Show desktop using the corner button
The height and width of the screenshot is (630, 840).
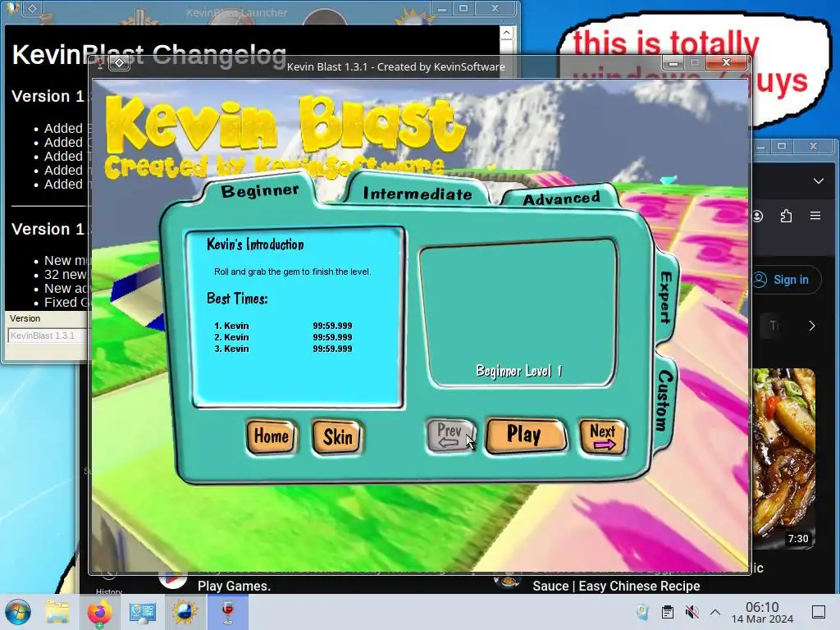coord(819,612)
